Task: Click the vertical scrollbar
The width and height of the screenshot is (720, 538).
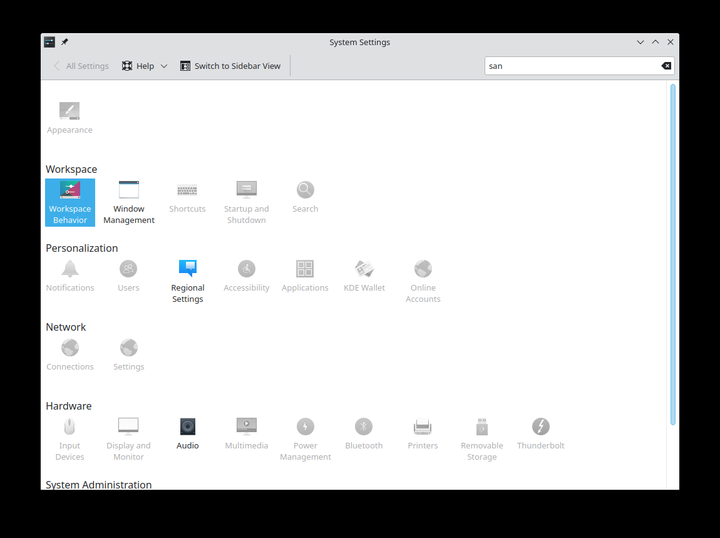Action: pyautogui.click(x=673, y=254)
